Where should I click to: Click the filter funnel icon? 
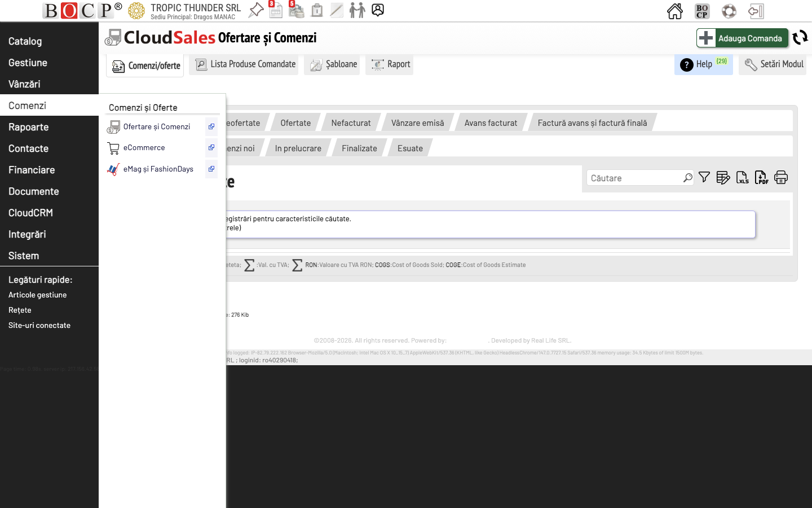click(704, 177)
